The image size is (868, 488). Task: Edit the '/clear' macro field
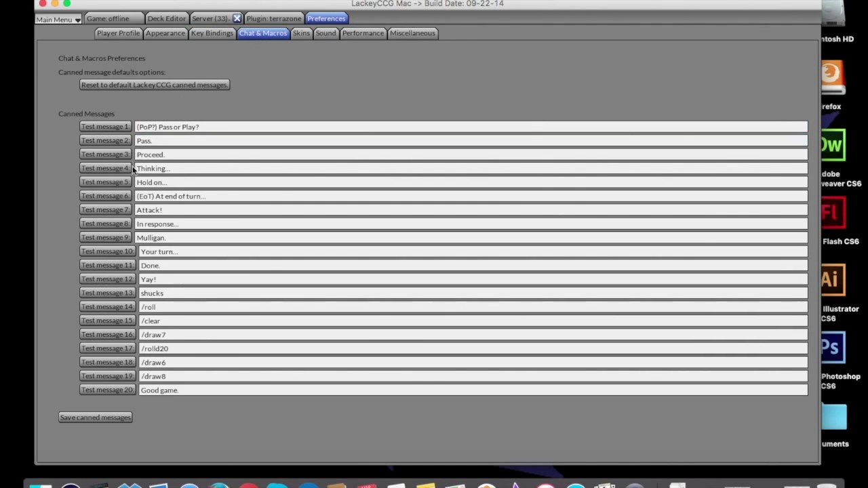coord(473,321)
